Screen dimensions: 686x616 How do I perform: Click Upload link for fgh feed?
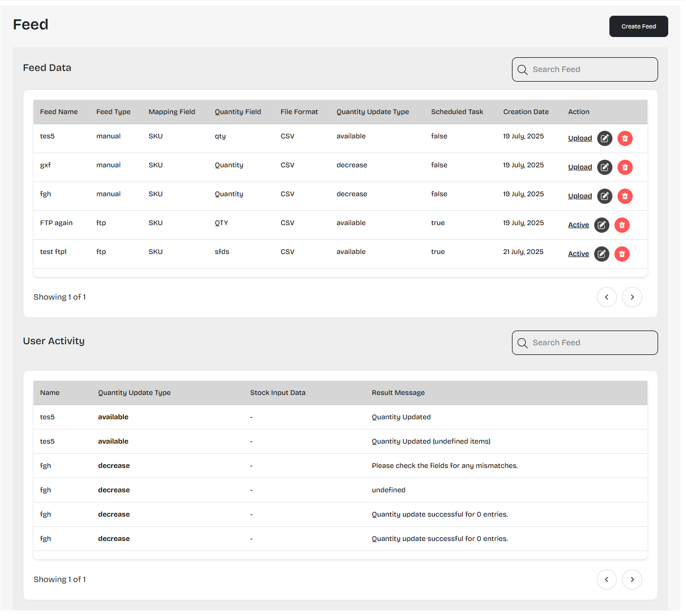click(x=580, y=196)
